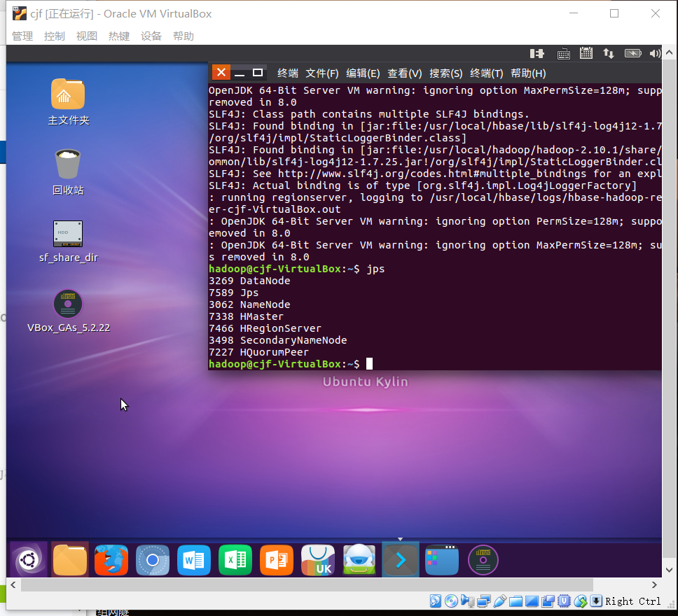Open the 帮助 menu in VirtualBox

click(184, 36)
